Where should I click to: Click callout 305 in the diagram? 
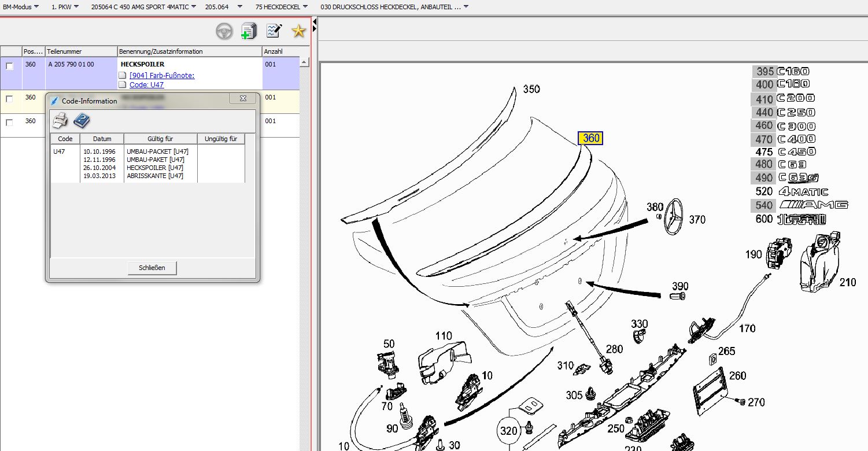point(574,395)
